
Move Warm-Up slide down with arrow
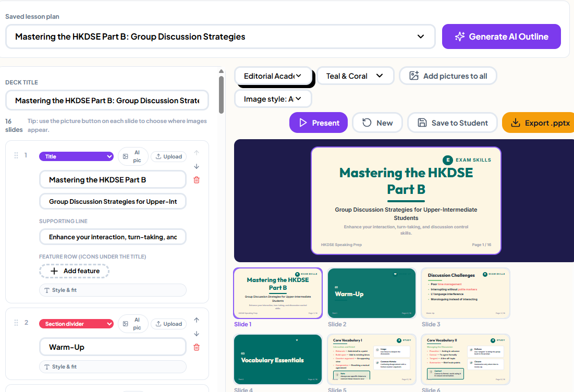pyautogui.click(x=197, y=334)
